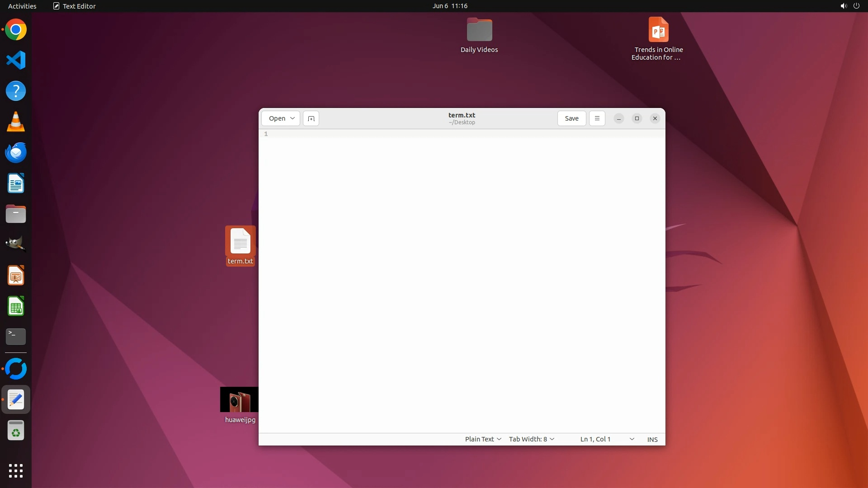
Task: Open GIMP image editor from dock
Action: (16, 244)
